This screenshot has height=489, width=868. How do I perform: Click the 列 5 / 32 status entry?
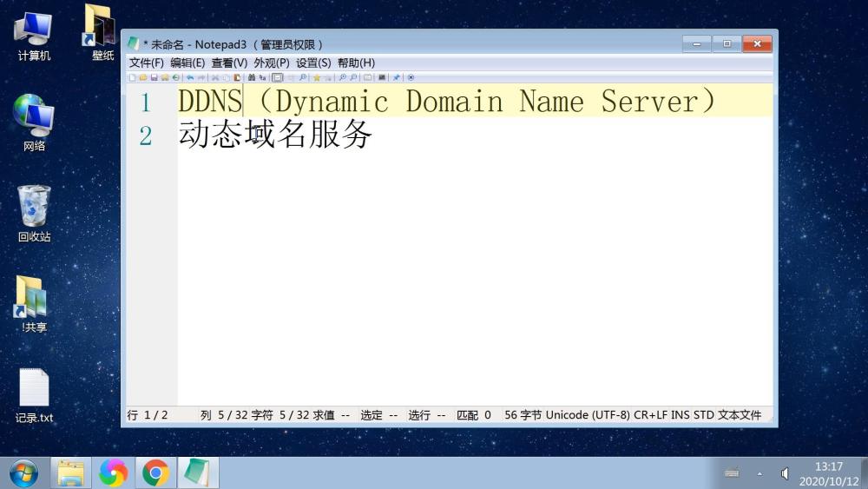click(x=224, y=415)
